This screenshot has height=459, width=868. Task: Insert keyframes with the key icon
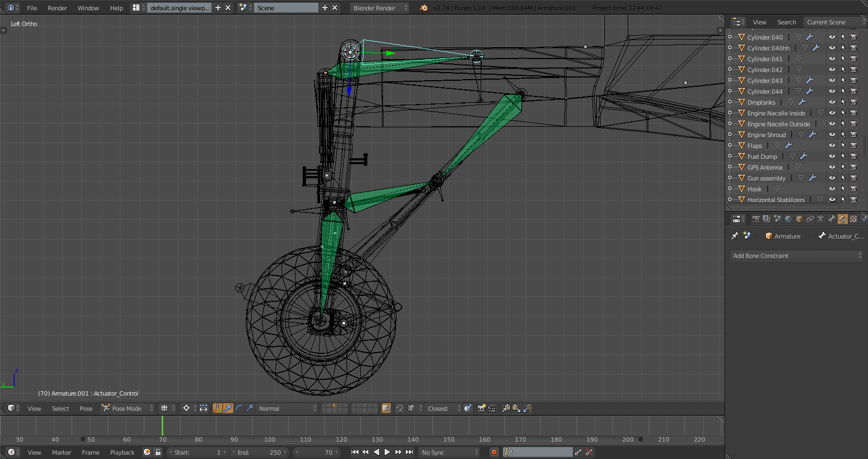(578, 452)
